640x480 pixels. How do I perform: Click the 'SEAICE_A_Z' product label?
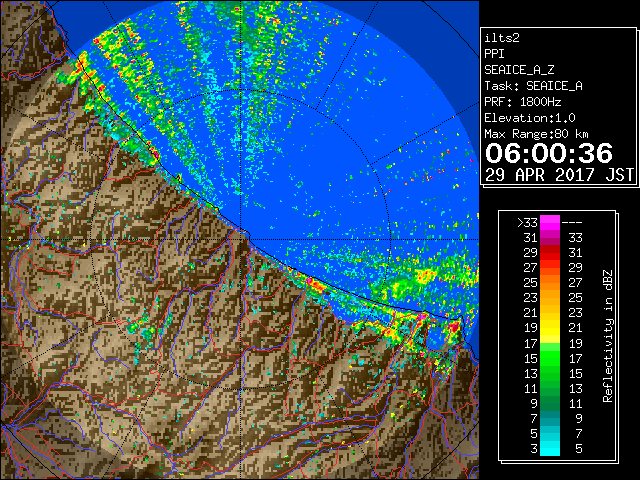coord(519,70)
